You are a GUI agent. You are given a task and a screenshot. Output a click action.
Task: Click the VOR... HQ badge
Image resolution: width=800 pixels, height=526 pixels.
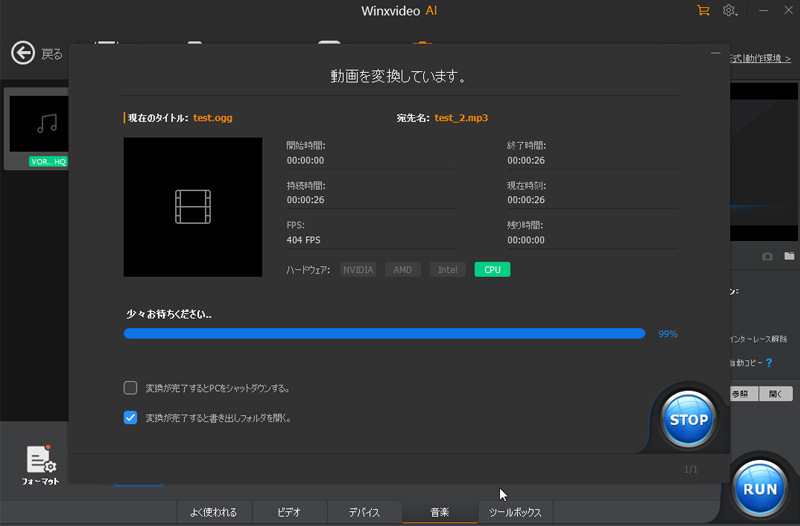pyautogui.click(x=48, y=162)
